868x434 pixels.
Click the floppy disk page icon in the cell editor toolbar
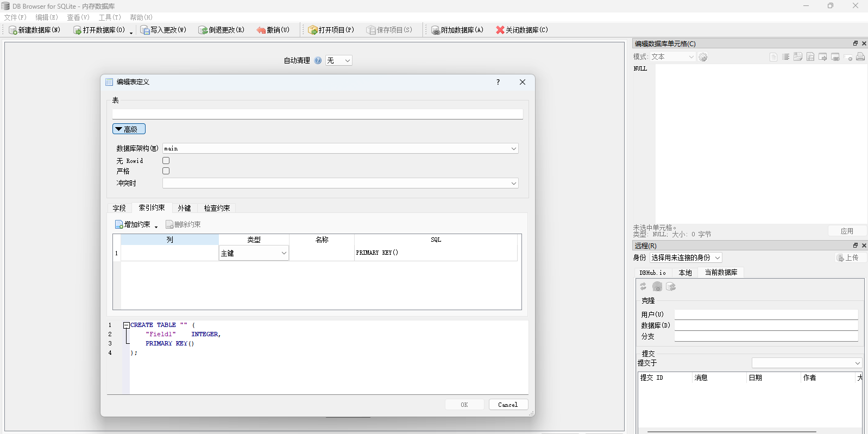tap(810, 57)
